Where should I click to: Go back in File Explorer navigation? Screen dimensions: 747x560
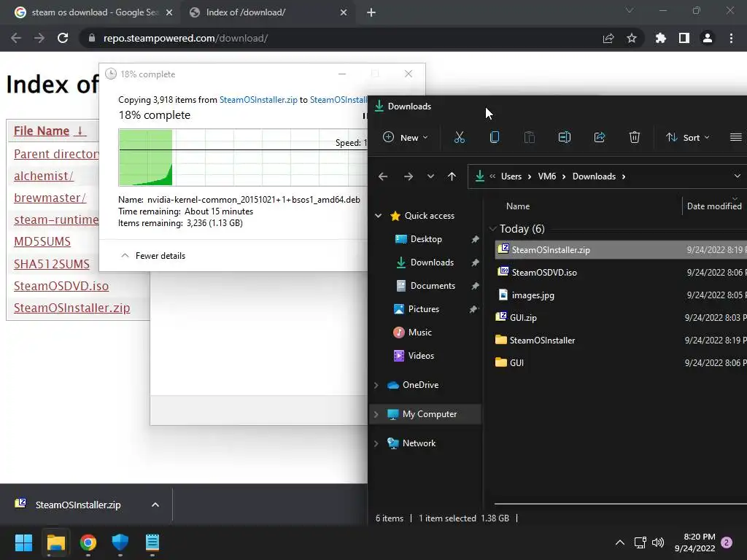point(382,176)
